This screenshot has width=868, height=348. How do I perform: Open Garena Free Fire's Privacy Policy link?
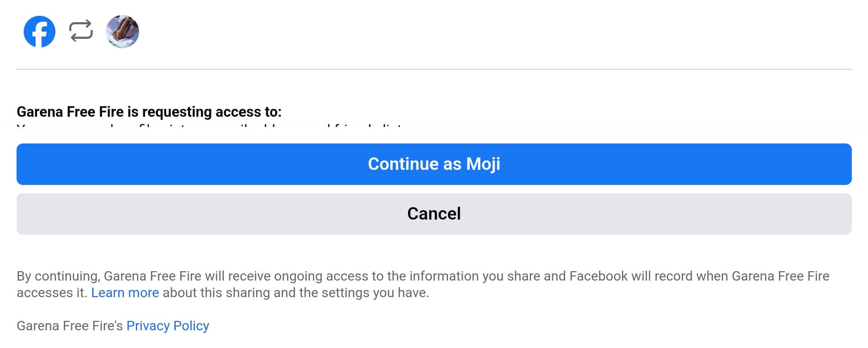pos(167,326)
